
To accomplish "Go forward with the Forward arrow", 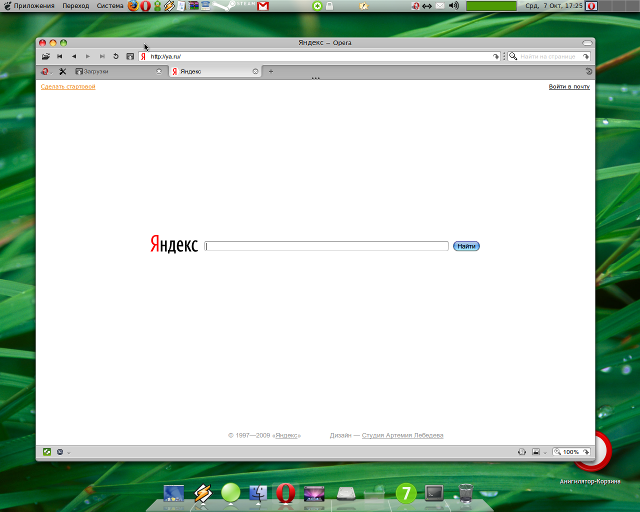I will tap(88, 56).
